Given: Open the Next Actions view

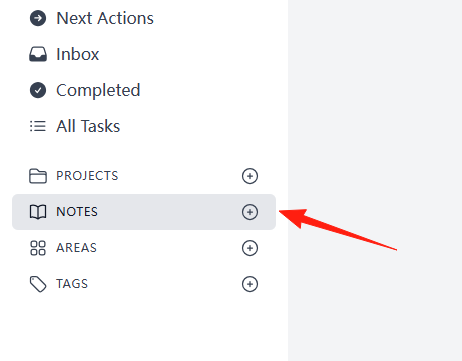Looking at the screenshot, I should (x=105, y=18).
